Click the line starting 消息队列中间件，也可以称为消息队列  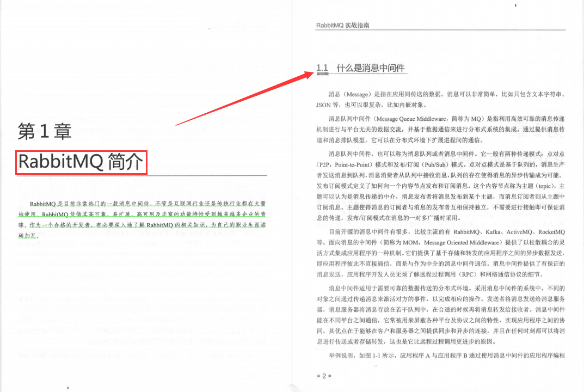446,154
